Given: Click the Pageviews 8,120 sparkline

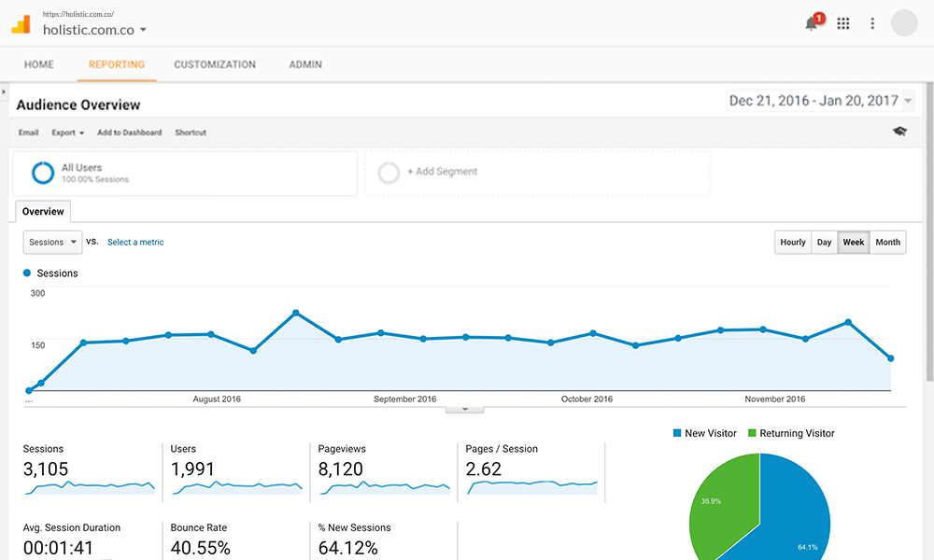Looking at the screenshot, I should (385, 488).
